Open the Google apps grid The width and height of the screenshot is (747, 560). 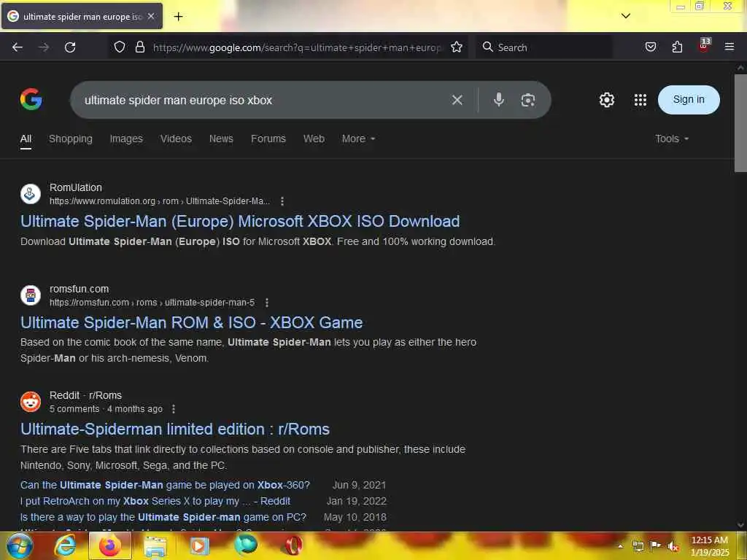640,100
